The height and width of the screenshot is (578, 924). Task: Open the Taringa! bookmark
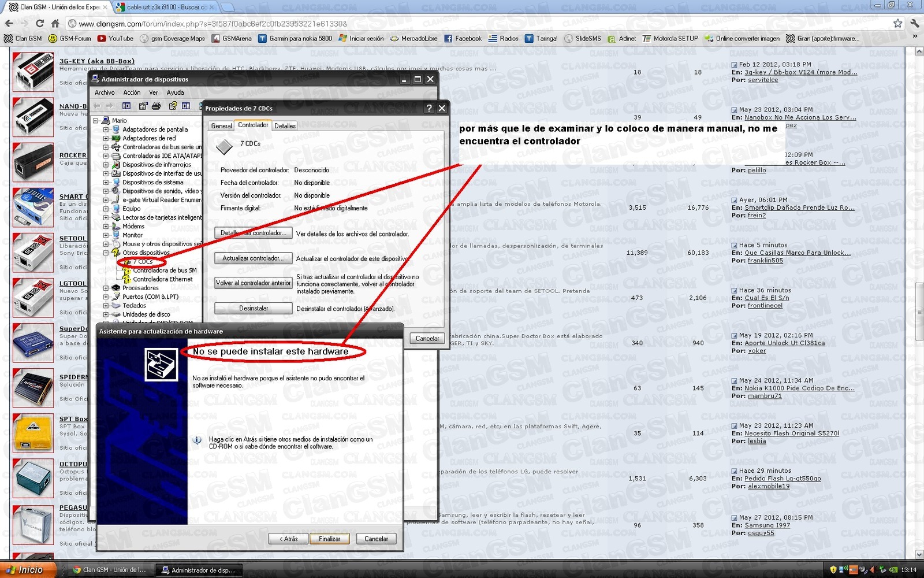click(541, 39)
